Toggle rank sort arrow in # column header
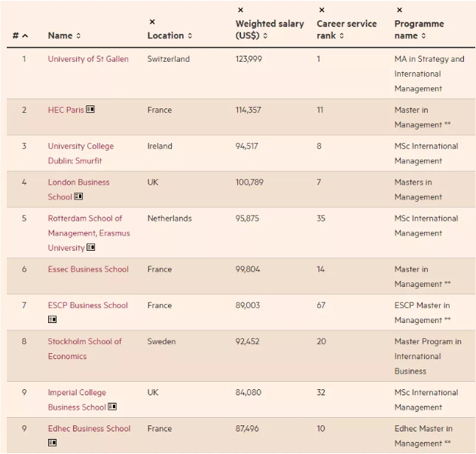476x454 pixels. (25, 36)
